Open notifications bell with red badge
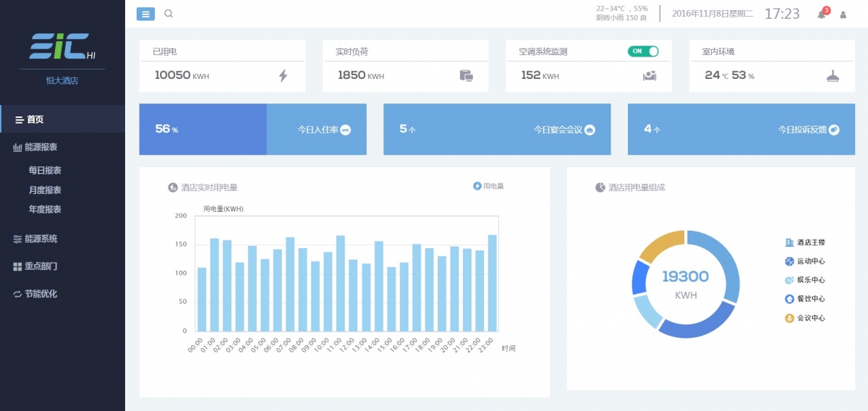 822,14
